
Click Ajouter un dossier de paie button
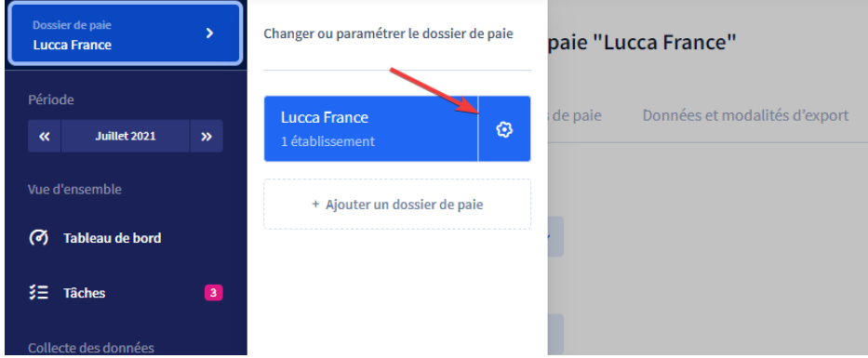397,205
